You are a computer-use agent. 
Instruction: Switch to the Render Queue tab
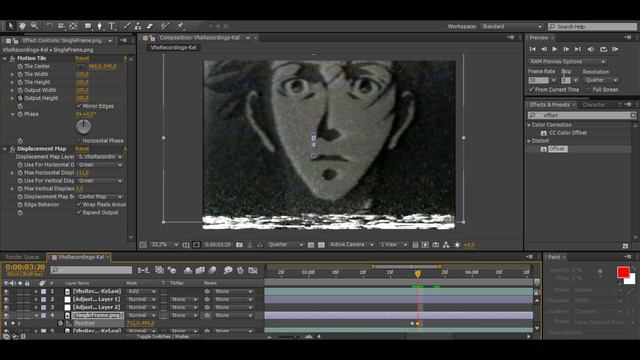pyautogui.click(x=22, y=257)
